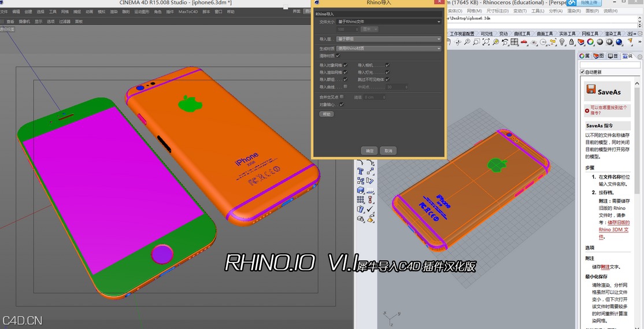Click the Undo view change icon

coord(505,42)
